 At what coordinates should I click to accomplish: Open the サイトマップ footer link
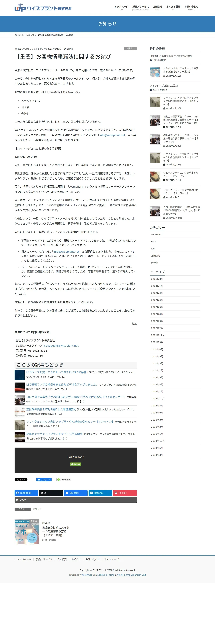tap(112, 559)
